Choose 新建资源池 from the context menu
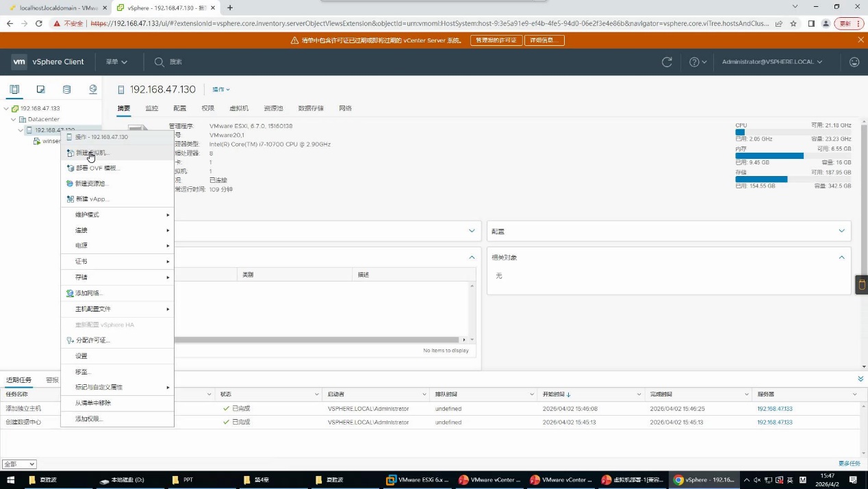 (x=117, y=184)
